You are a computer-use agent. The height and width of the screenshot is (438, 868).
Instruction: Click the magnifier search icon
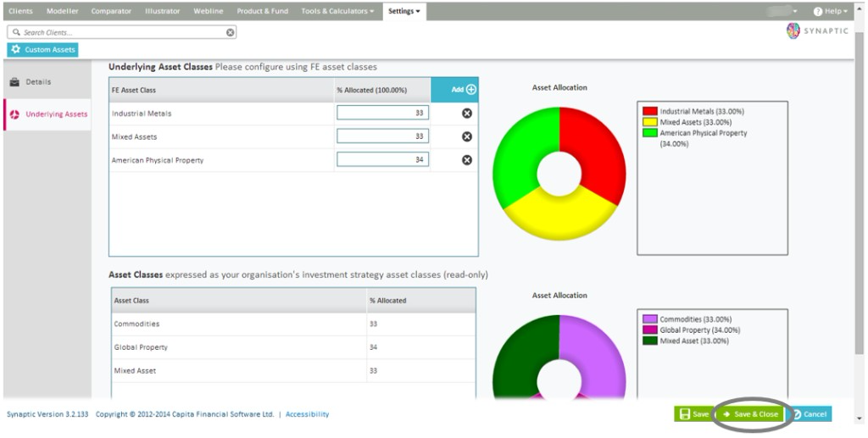tap(16, 32)
